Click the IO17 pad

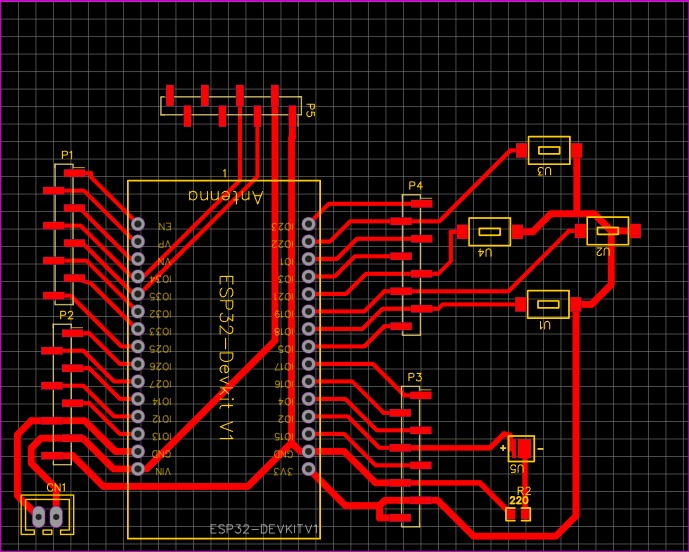pyautogui.click(x=308, y=364)
